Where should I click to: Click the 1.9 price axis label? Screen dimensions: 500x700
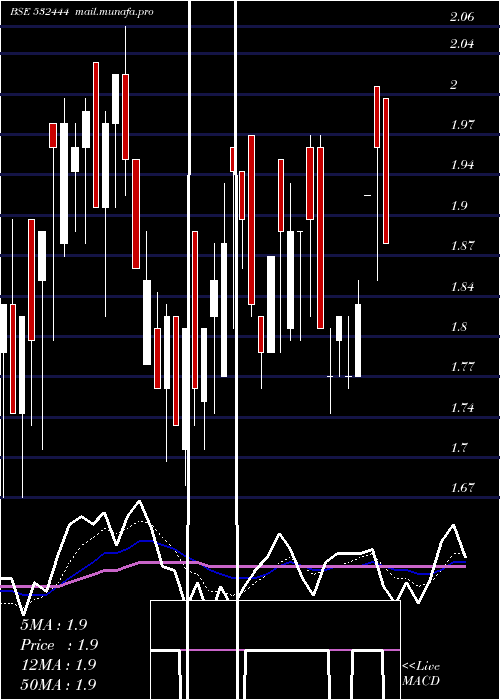point(459,206)
